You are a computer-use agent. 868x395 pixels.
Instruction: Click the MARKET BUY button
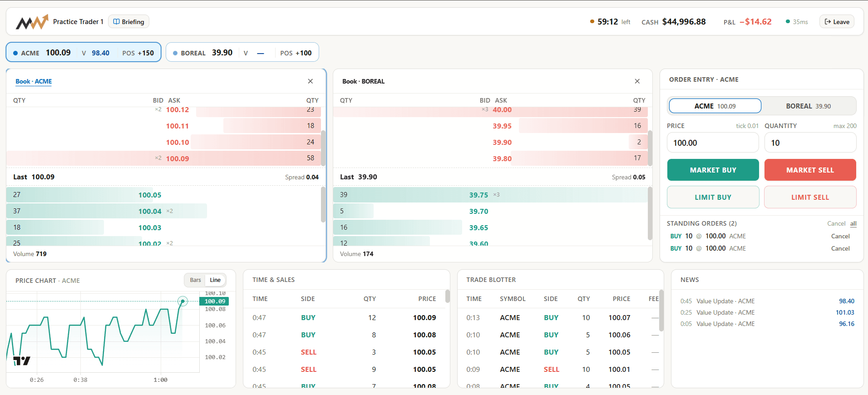[x=713, y=170]
